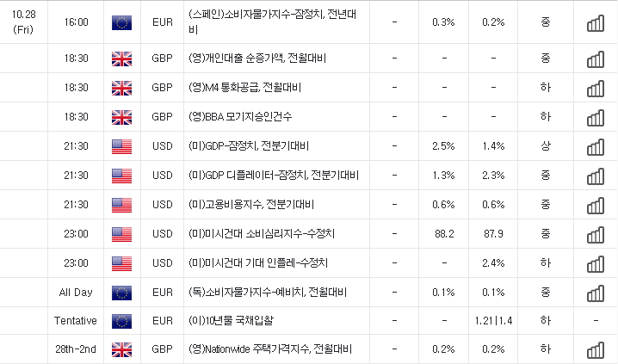
Task: Click the UK flag in Nationwide row
Action: [x=121, y=350]
